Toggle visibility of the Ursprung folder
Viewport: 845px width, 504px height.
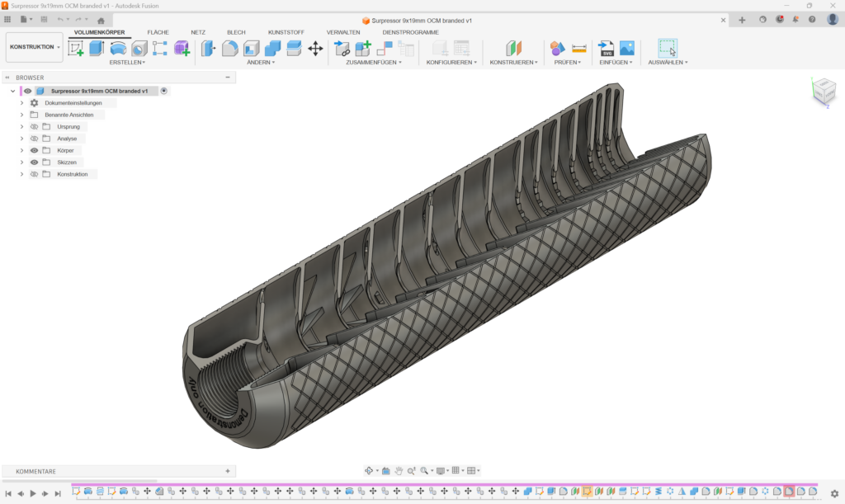pyautogui.click(x=34, y=127)
